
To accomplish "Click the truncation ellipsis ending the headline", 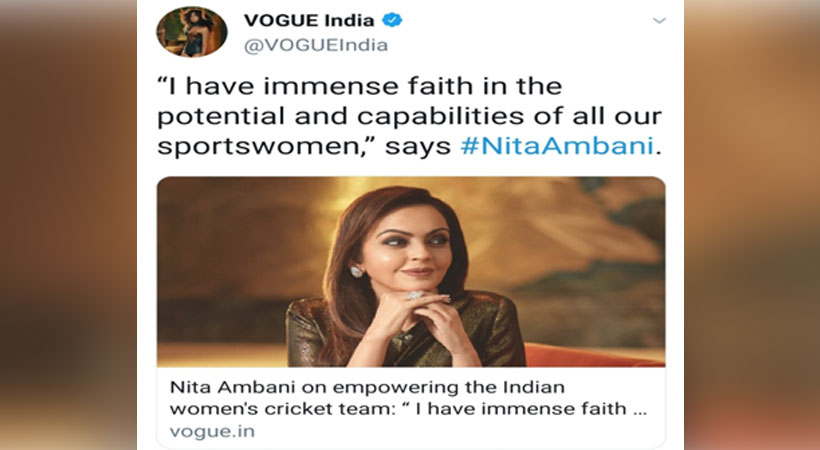I will [x=640, y=412].
